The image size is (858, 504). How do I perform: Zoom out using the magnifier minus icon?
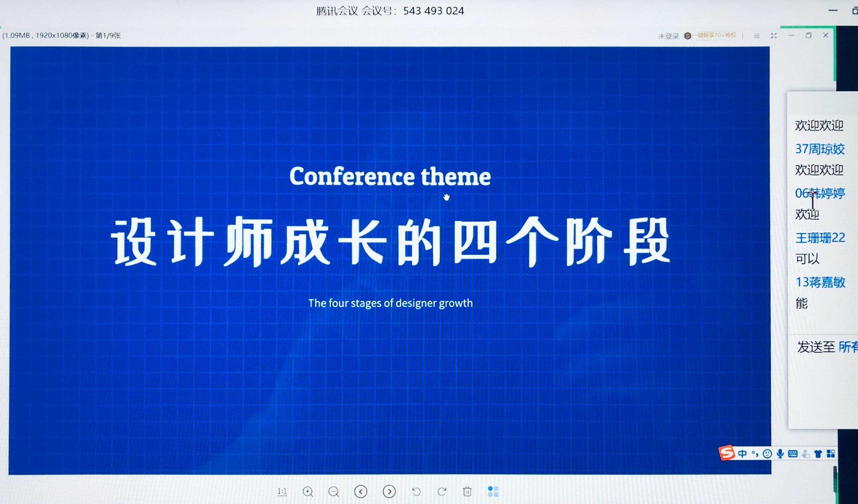[x=334, y=491]
